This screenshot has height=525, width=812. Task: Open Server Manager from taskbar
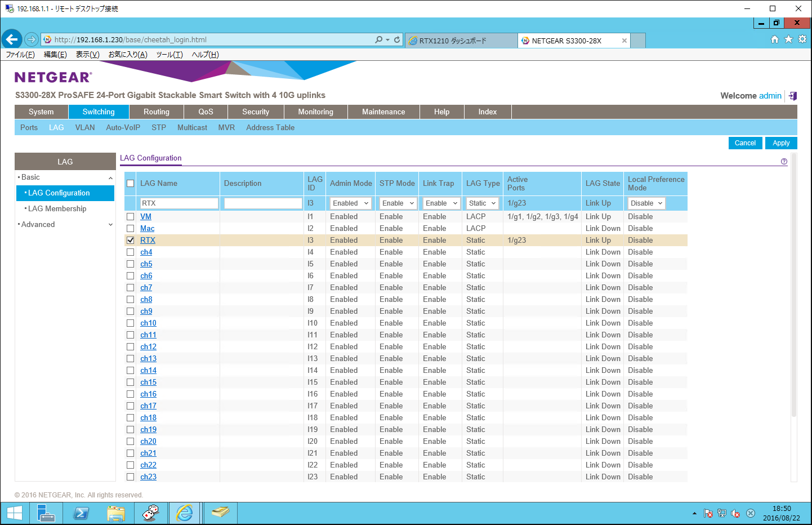pos(46,513)
